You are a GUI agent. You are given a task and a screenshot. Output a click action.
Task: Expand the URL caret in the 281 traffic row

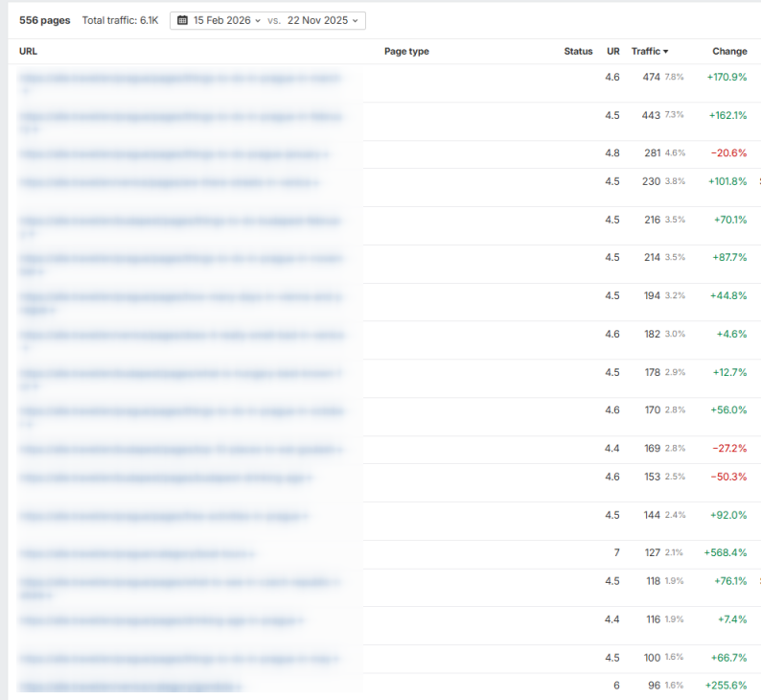(327, 153)
